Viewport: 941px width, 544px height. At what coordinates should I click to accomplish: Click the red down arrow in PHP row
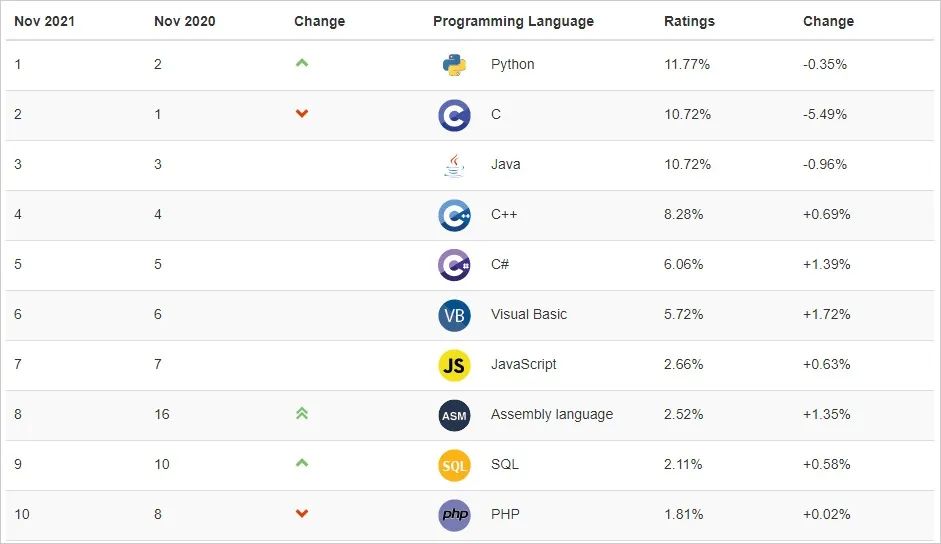tap(302, 514)
